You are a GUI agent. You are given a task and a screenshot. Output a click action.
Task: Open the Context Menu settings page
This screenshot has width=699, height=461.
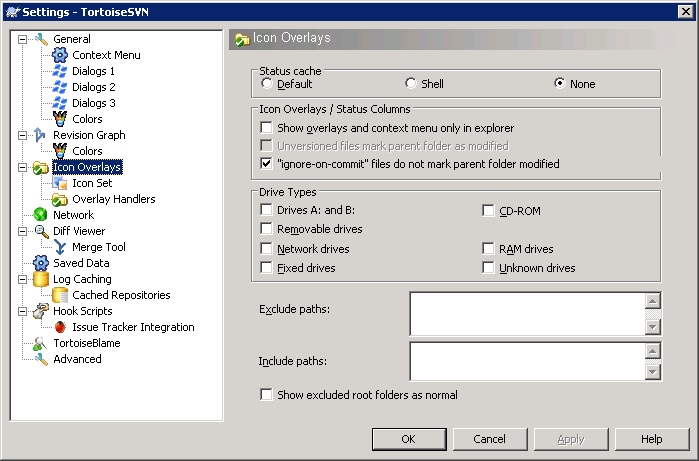[x=106, y=55]
